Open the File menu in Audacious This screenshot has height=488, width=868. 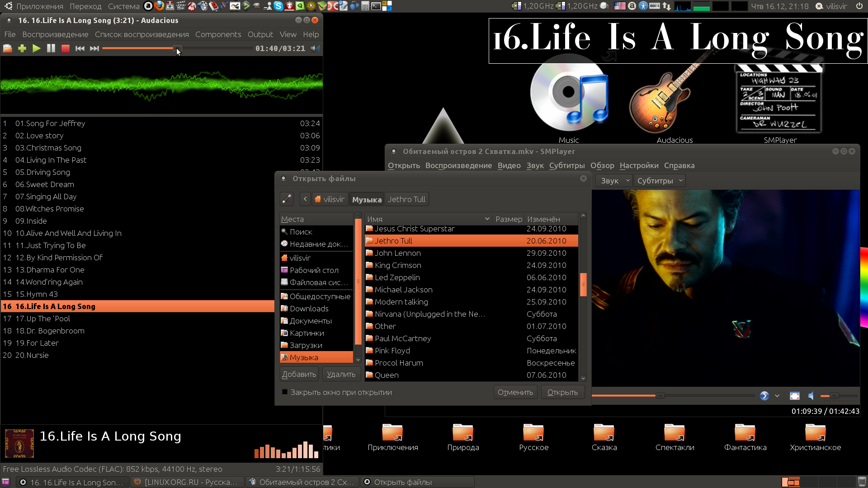[10, 34]
